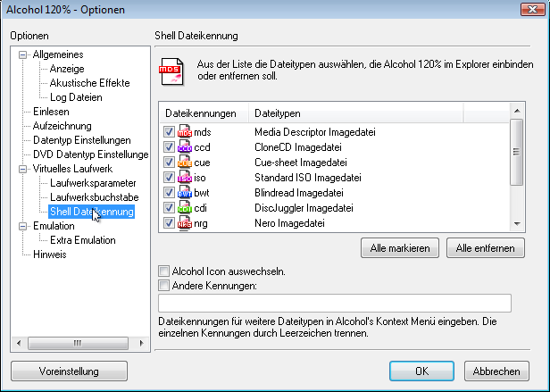Click the green cdi file icon
550x392 pixels.
click(185, 208)
